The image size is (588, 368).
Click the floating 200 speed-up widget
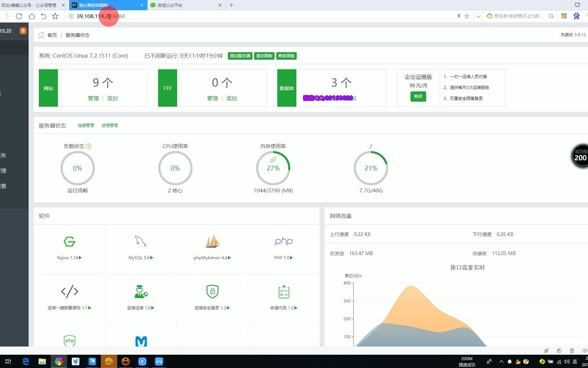580,156
